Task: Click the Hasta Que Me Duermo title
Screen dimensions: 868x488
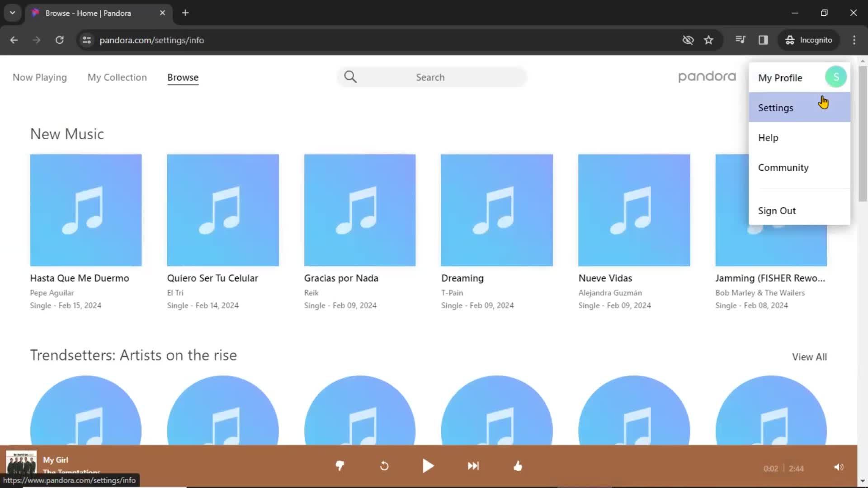Action: 80,278
